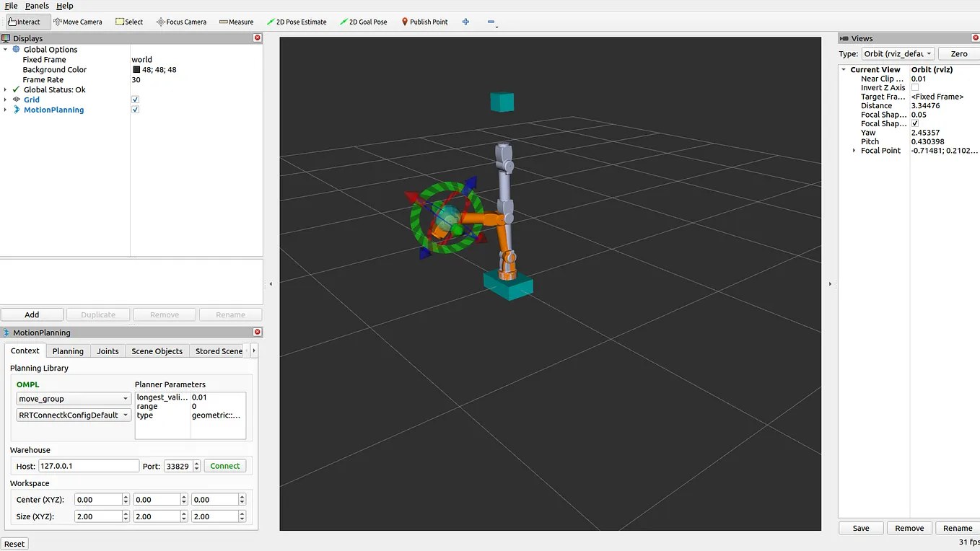Image resolution: width=980 pixels, height=551 pixels.
Task: Click the Connect warehouse button
Action: pos(225,466)
